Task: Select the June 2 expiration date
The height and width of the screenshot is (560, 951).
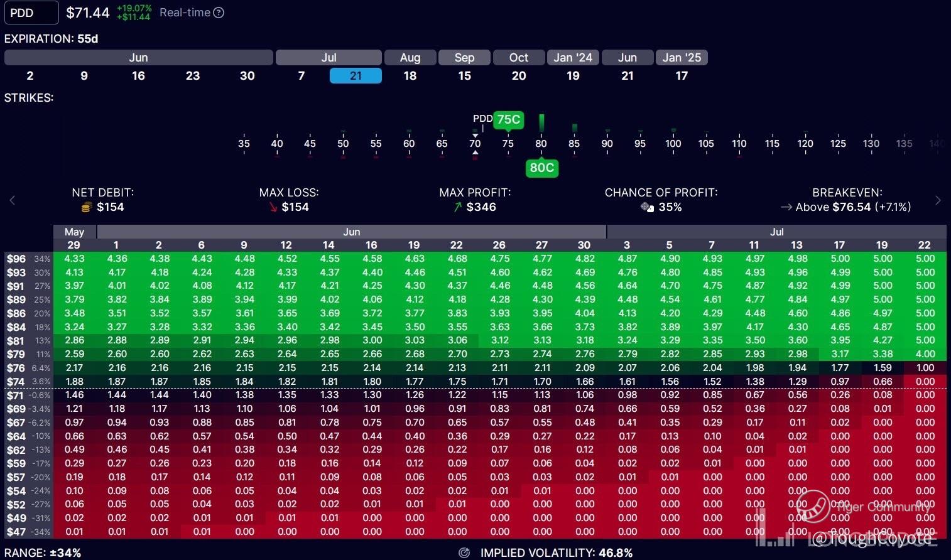Action: point(30,76)
